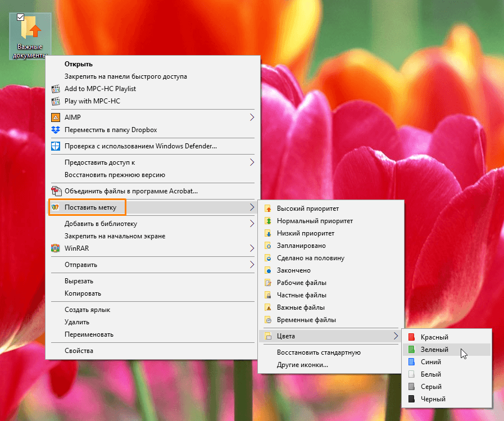Expand the AIMP submenu arrow

[252, 117]
